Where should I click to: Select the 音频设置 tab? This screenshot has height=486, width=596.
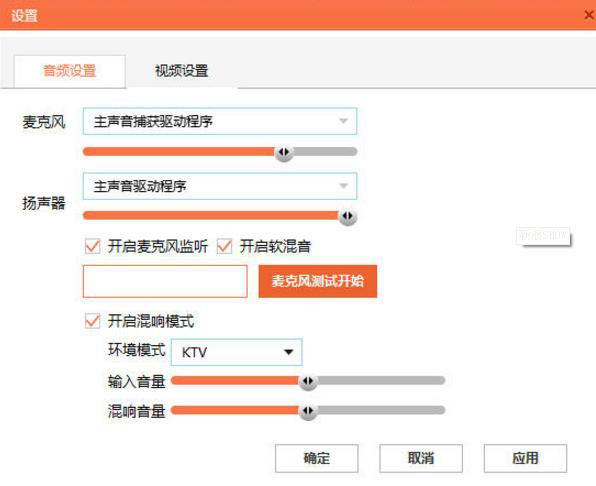(x=70, y=71)
